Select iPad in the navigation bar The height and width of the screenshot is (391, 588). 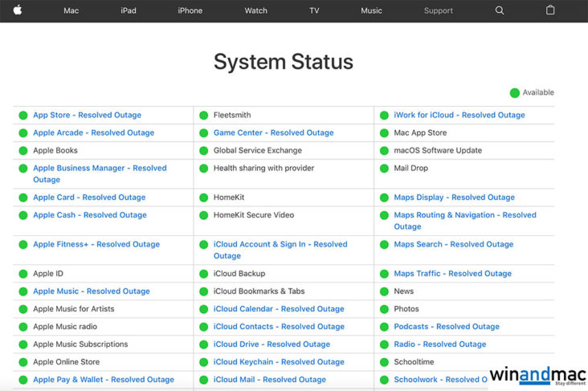[x=129, y=10]
